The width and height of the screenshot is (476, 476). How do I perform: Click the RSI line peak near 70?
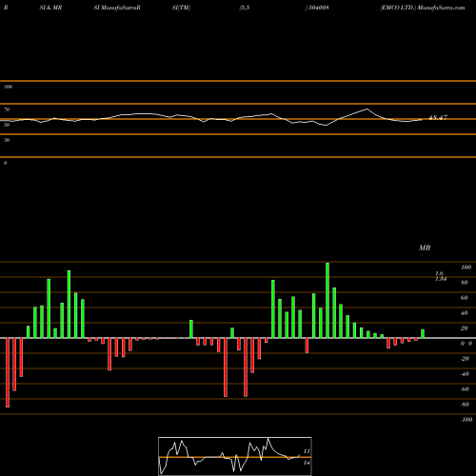(367, 109)
